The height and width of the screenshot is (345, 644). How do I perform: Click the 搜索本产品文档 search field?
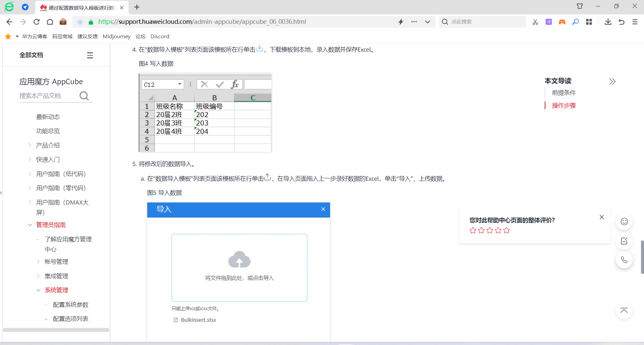[x=49, y=96]
